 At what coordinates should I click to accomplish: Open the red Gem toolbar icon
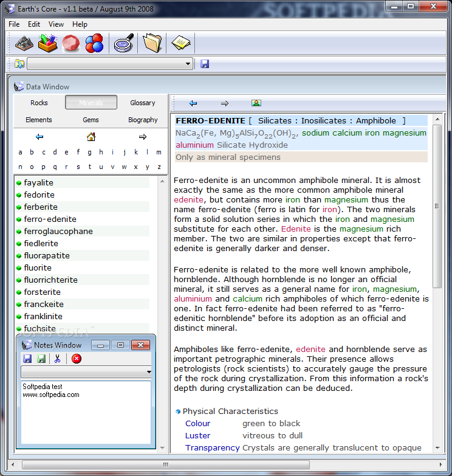[70, 43]
